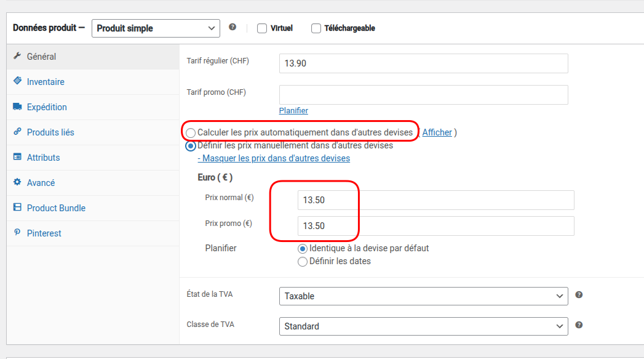
Task: Tick the Téléchargeable checkbox
Action: pos(316,28)
